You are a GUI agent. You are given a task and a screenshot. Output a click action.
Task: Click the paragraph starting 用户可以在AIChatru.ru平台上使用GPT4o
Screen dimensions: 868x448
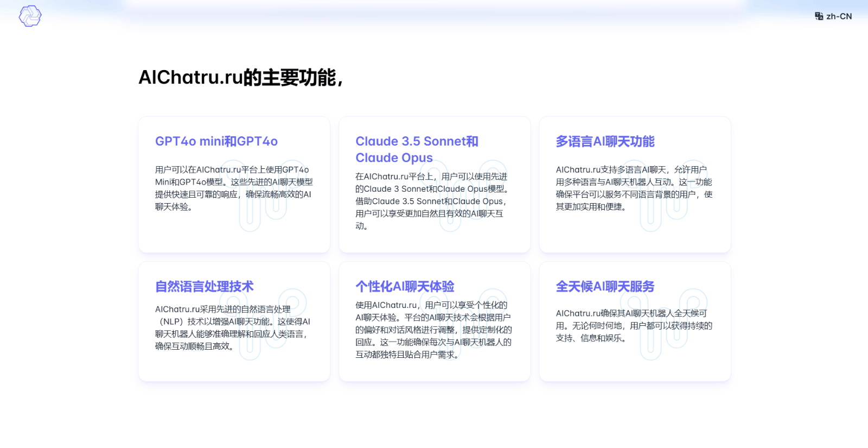(234, 188)
